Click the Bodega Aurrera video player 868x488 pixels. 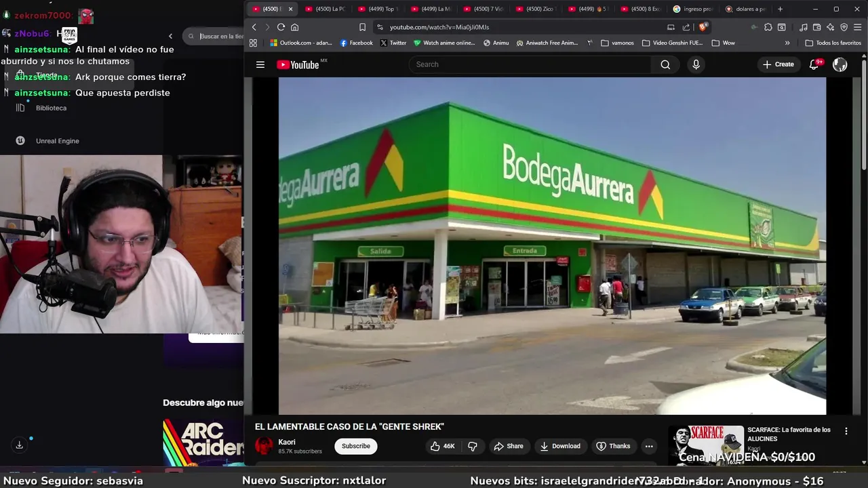[x=552, y=245]
